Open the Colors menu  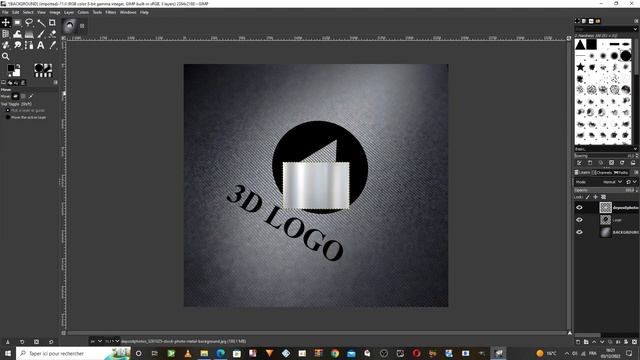point(83,12)
